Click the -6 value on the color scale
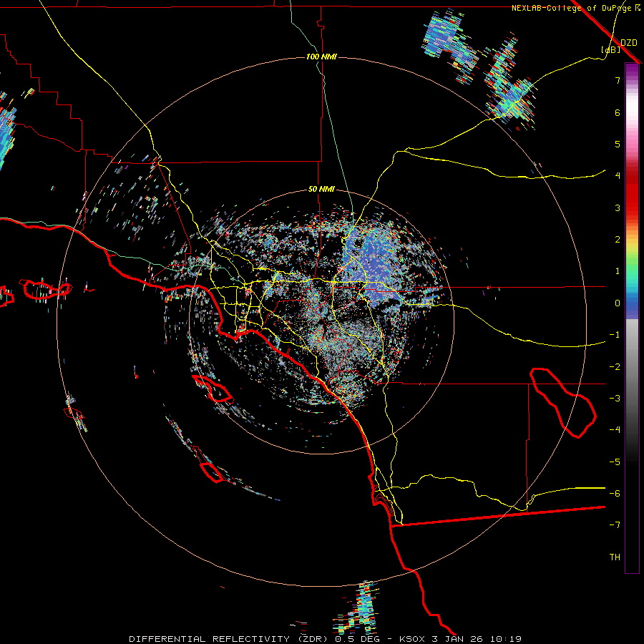The image size is (644, 644). pyautogui.click(x=615, y=494)
